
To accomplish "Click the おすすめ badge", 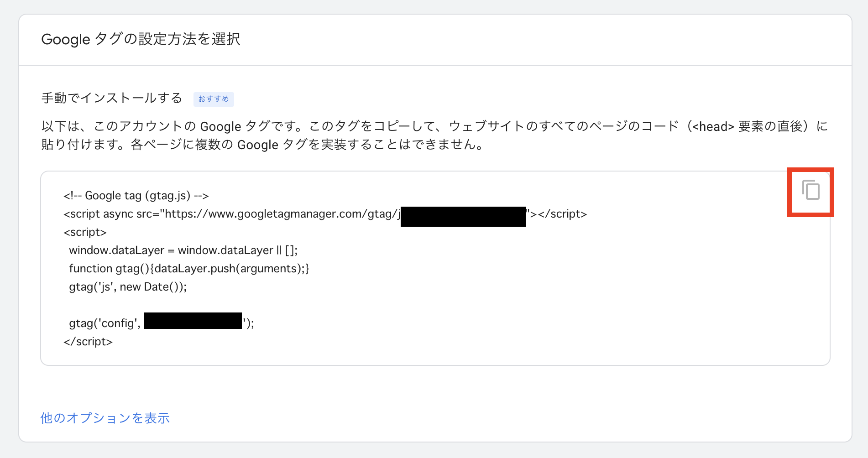I will 214,99.
